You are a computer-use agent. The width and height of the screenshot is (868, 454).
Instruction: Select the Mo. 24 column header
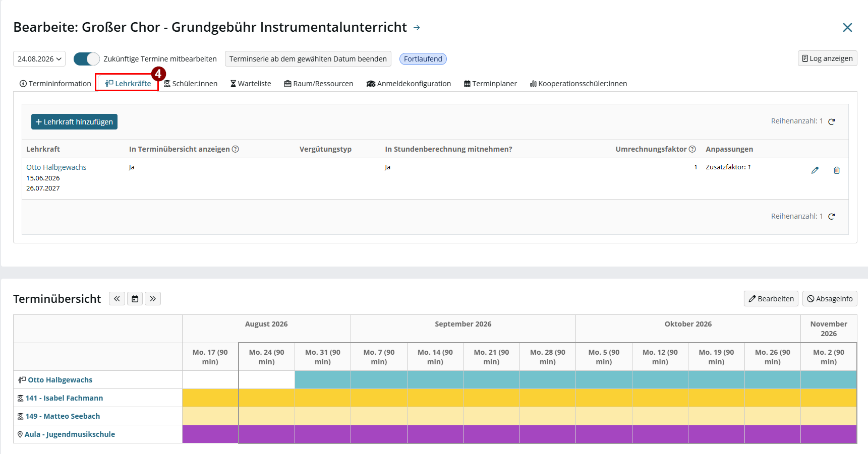[x=267, y=357]
